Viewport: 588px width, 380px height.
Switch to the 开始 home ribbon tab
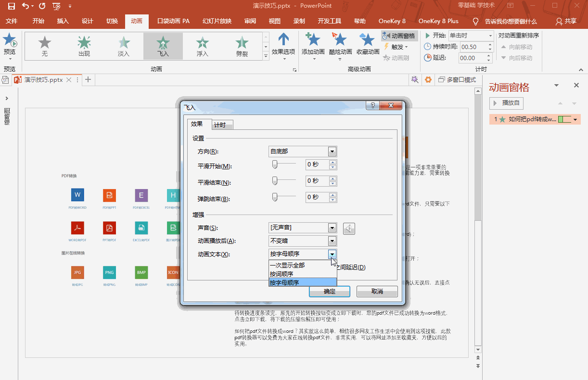[38, 21]
